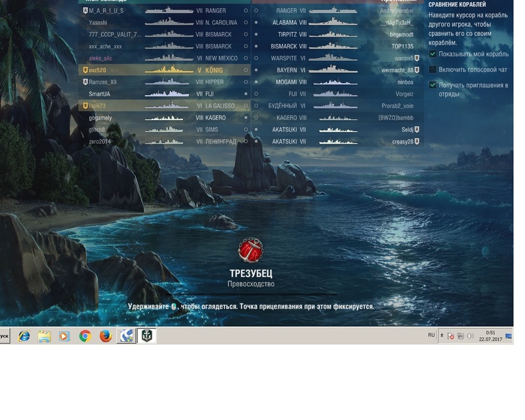Click the Bayern ship silhouette
The width and height of the screenshot is (525, 420).
(333, 70)
